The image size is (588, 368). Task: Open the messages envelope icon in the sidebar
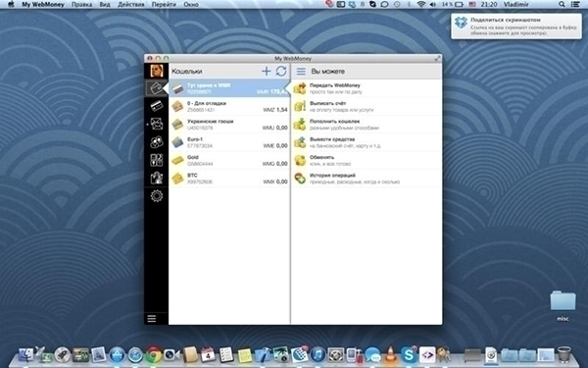[157, 124]
